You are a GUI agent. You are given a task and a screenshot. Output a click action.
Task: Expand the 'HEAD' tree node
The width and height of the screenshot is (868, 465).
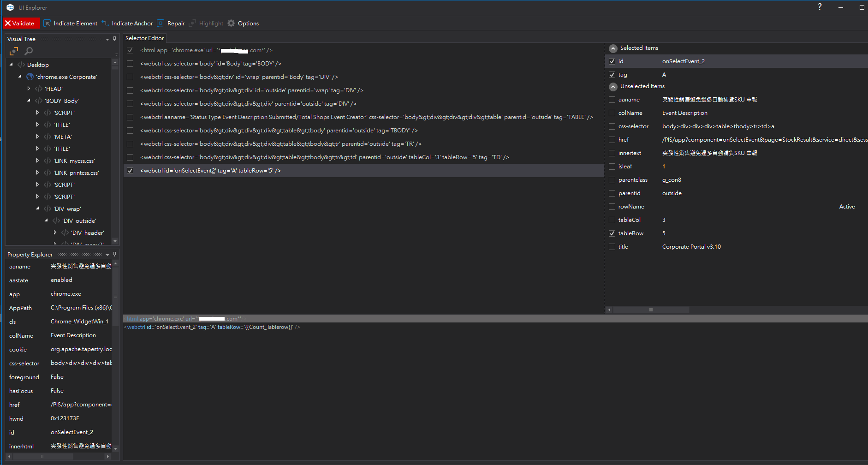pos(29,89)
